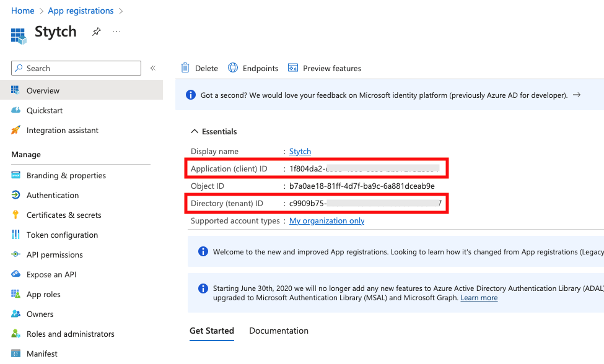604x364 pixels.
Task: Click the App roles icon
Action: (15, 294)
